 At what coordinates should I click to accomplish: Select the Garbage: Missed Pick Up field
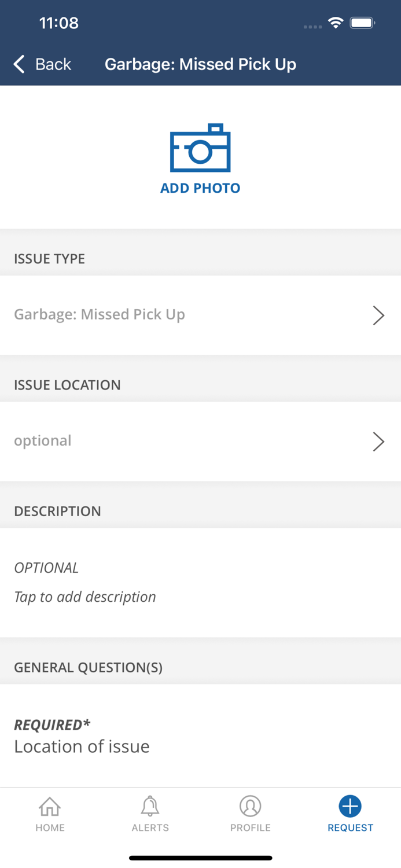point(200,315)
